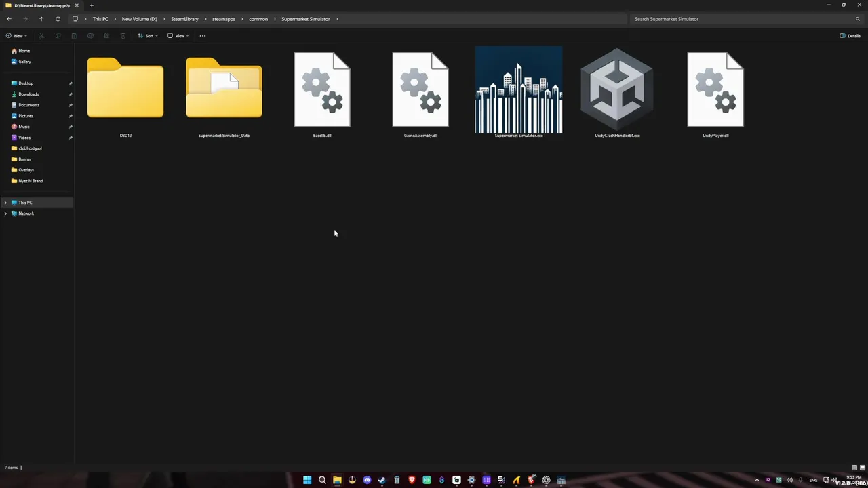Click 'SteamLibrary' in the breadcrumb
The height and width of the screenshot is (488, 868).
(184, 19)
